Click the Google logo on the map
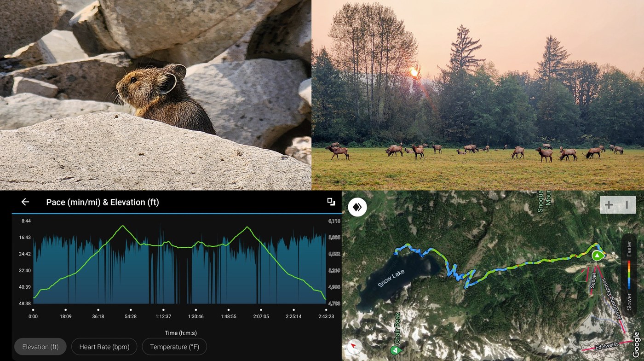Image resolution: width=644 pixels, height=361 pixels. point(637,344)
